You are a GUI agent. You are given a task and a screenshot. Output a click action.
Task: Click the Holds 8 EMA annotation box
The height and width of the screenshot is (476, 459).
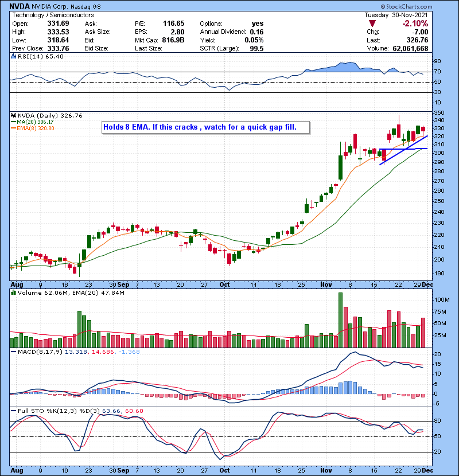pyautogui.click(x=205, y=127)
